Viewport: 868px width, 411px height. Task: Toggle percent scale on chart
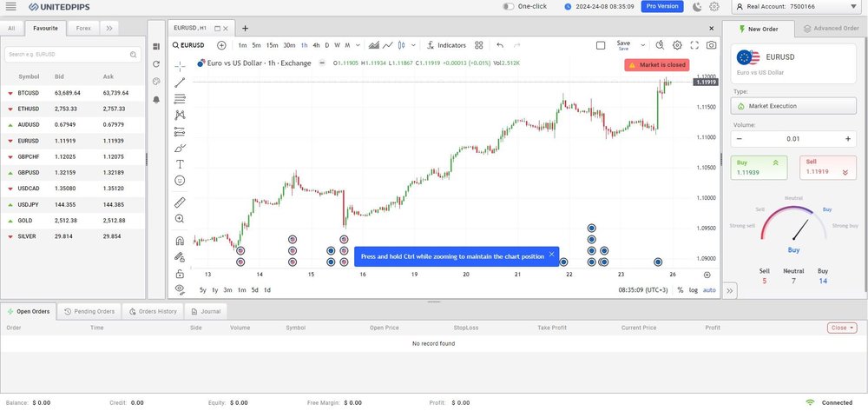click(x=681, y=289)
